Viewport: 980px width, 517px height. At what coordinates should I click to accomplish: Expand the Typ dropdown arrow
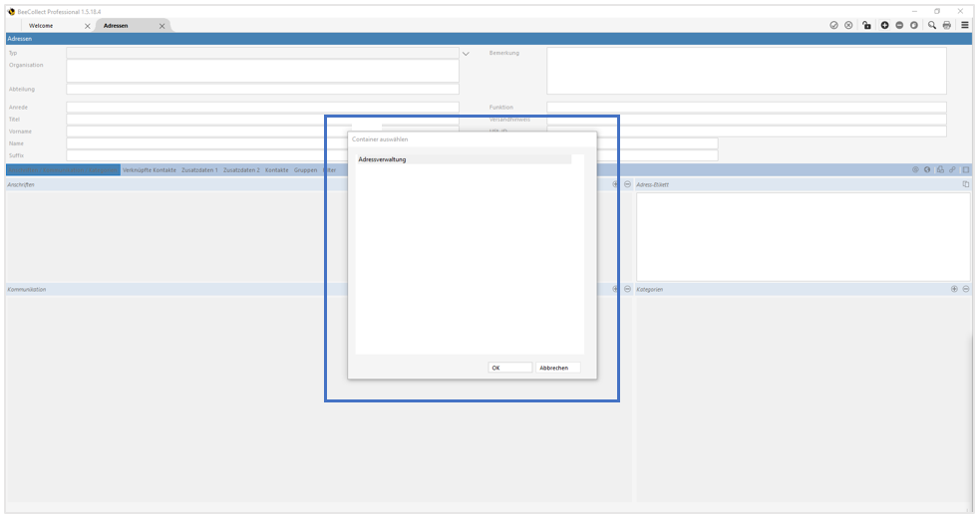[466, 53]
